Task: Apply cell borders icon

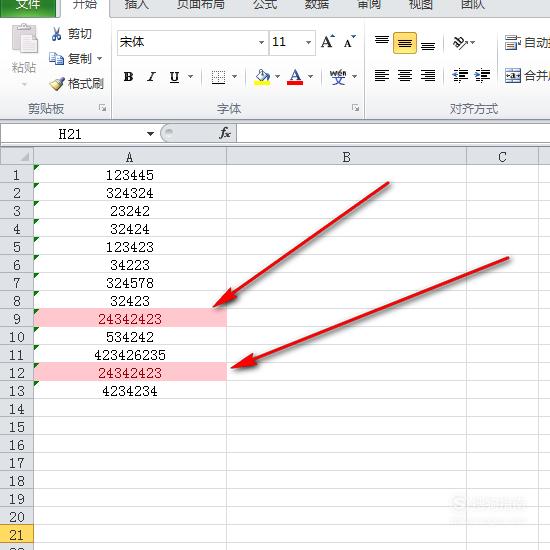Action: 219,76
